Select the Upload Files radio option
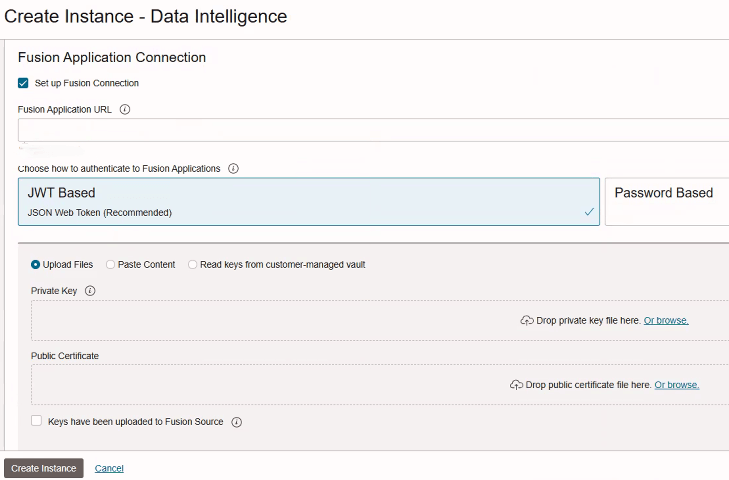Viewport: 729px width, 480px height. [x=36, y=265]
